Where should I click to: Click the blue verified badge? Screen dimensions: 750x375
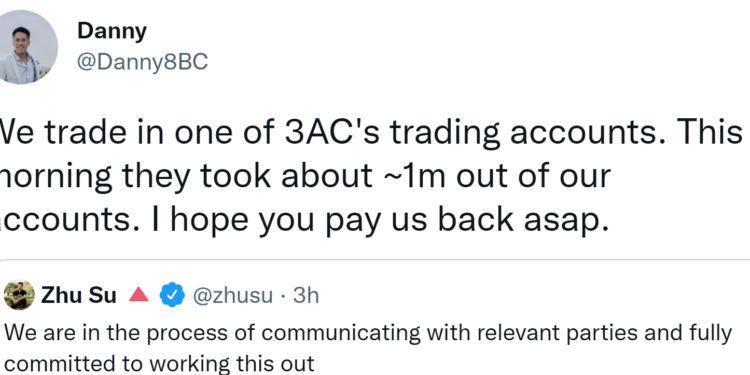pos(172,295)
